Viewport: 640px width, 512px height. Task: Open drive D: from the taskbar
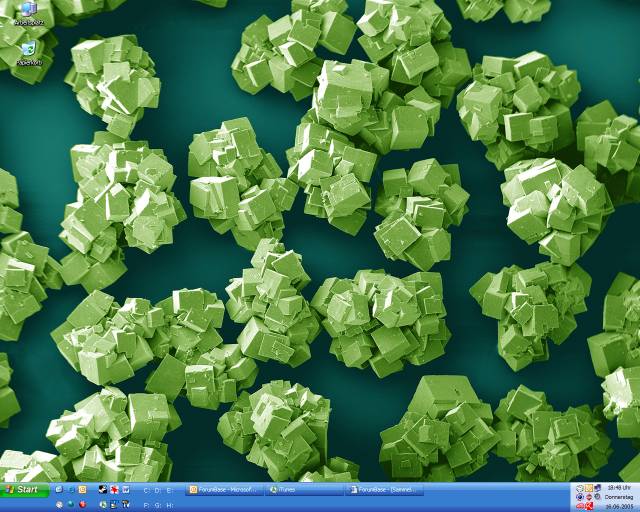coord(158,490)
